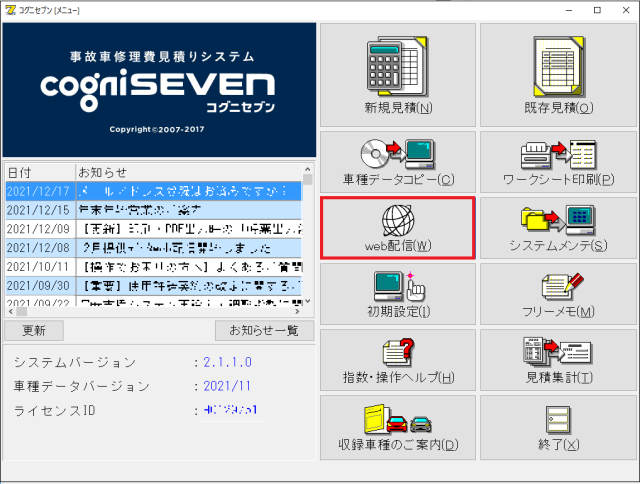640x484 pixels.
Task: Click 終了 exit cabinet icon
Action: click(x=558, y=418)
